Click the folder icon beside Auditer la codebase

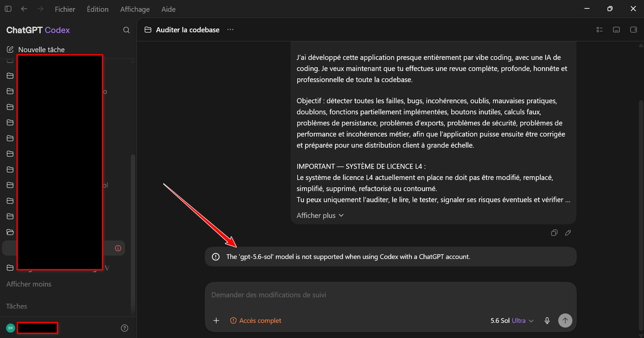(148, 30)
